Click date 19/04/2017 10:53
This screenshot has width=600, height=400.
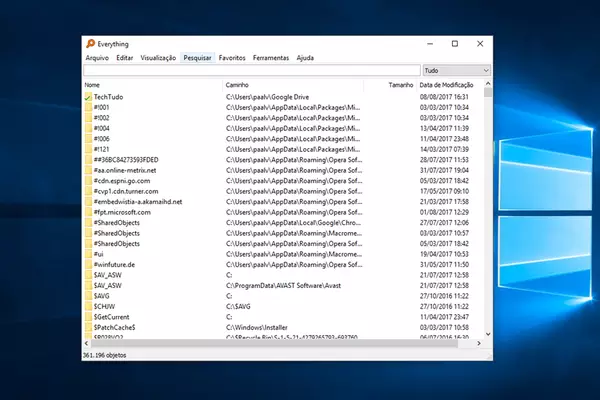pyautogui.click(x=444, y=254)
